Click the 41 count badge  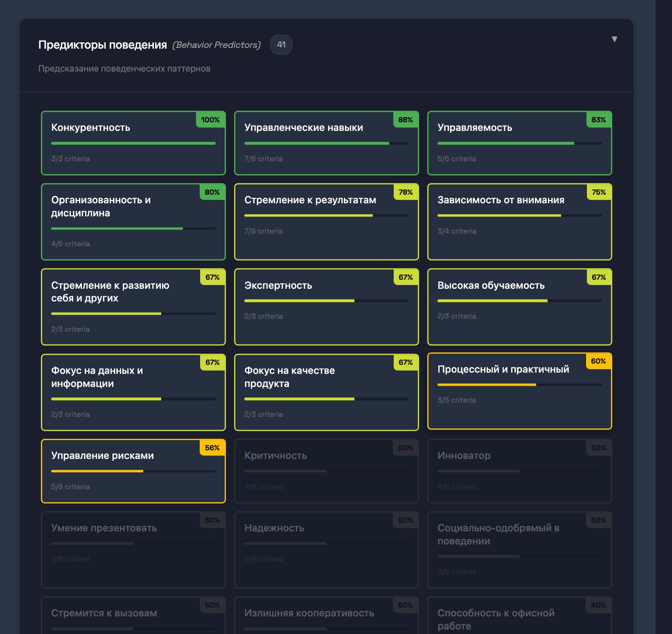pyautogui.click(x=281, y=45)
